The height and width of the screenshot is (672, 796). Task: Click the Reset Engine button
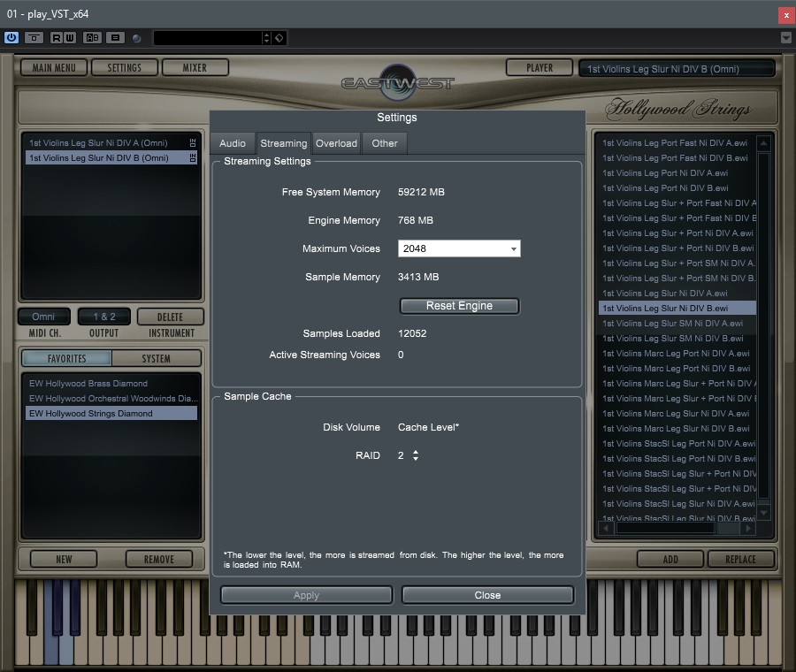pos(459,306)
